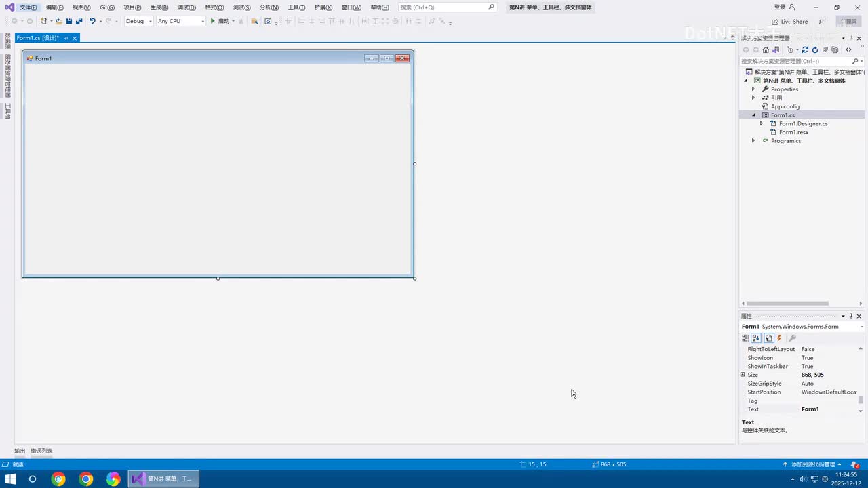This screenshot has width=868, height=488.
Task: Click the Events lightning icon in Properties
Action: (x=779, y=338)
